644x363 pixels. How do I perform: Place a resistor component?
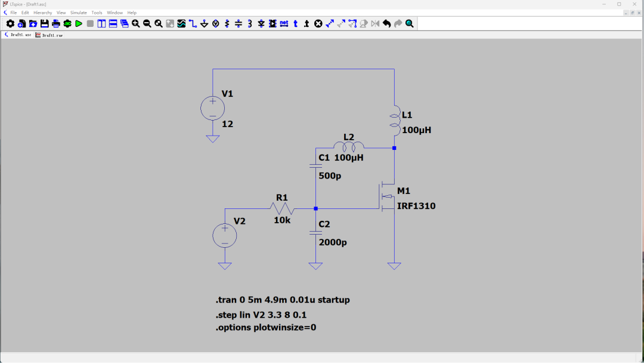227,24
